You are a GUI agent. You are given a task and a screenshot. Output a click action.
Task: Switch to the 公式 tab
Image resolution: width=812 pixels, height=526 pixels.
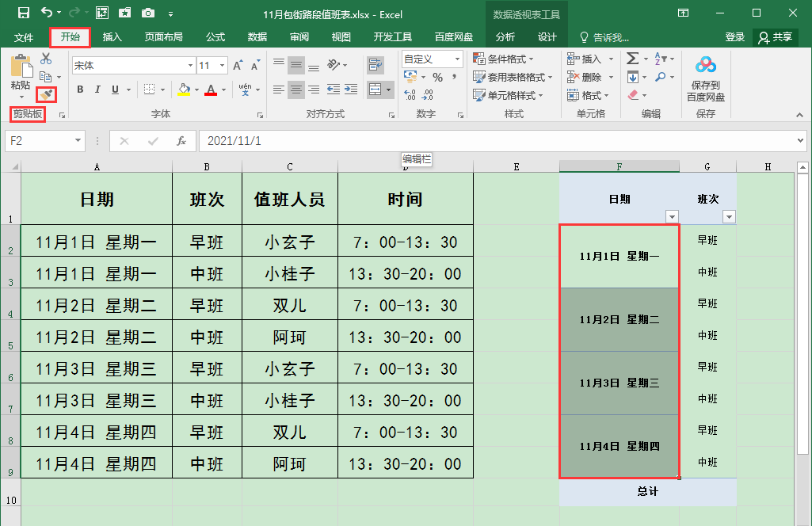pyautogui.click(x=215, y=37)
